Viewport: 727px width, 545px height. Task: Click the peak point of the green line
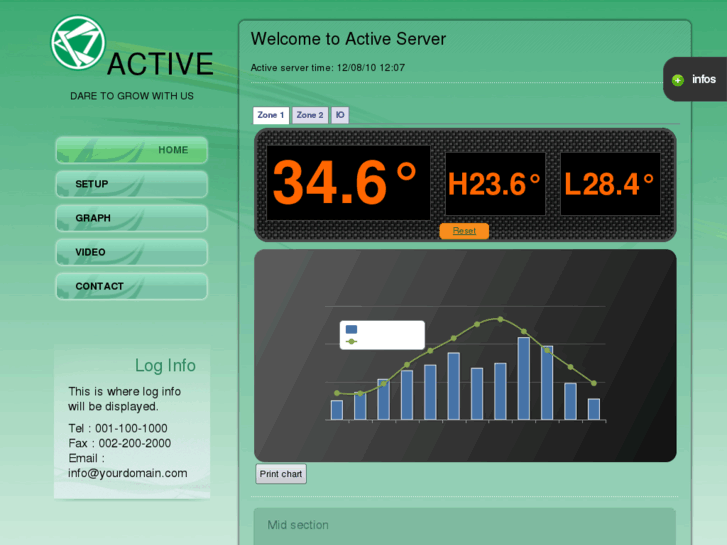point(500,319)
